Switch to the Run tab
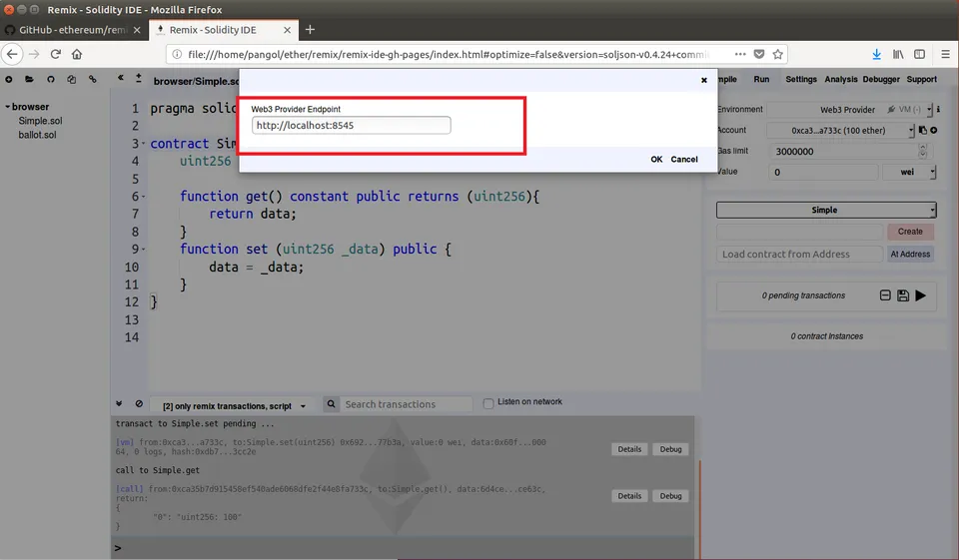 pyautogui.click(x=761, y=80)
